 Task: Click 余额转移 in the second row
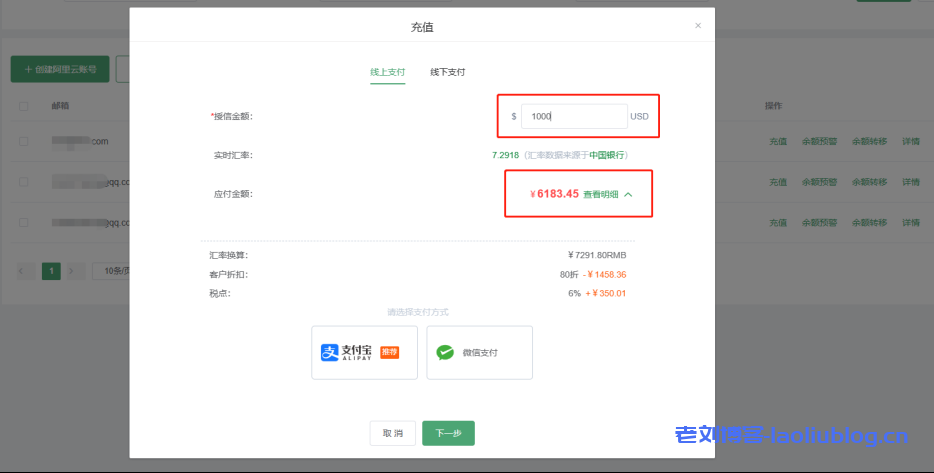click(869, 182)
